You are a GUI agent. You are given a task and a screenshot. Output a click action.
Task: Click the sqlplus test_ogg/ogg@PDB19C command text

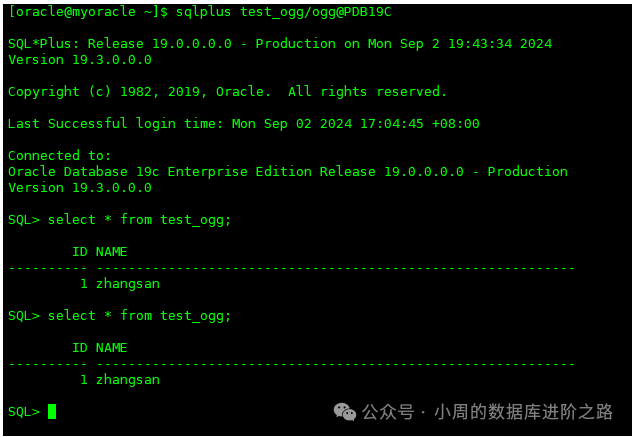pos(283,12)
